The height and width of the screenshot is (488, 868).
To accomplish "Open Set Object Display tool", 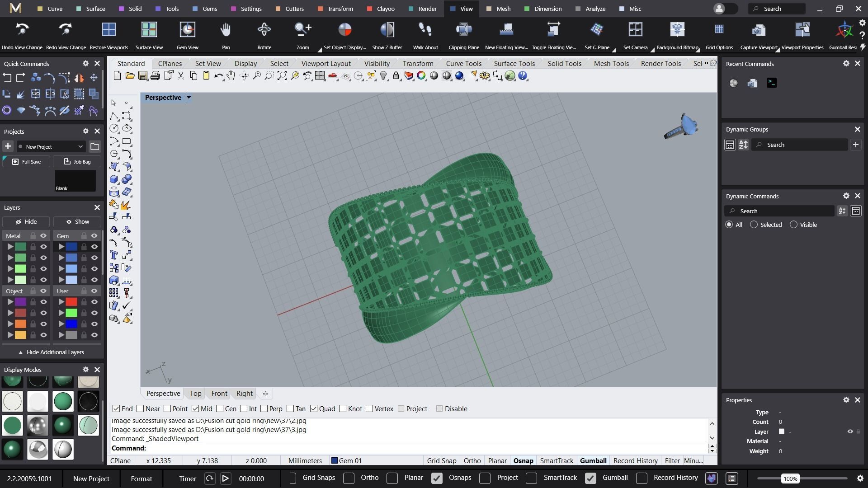I will click(344, 29).
